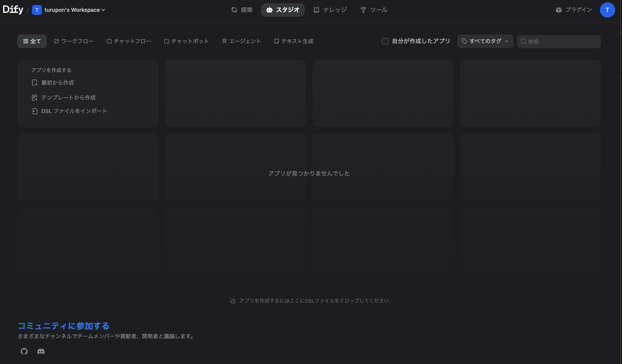The height and width of the screenshot is (364, 622).
Task: Click the コミュニティに参加する link
Action: click(63, 326)
